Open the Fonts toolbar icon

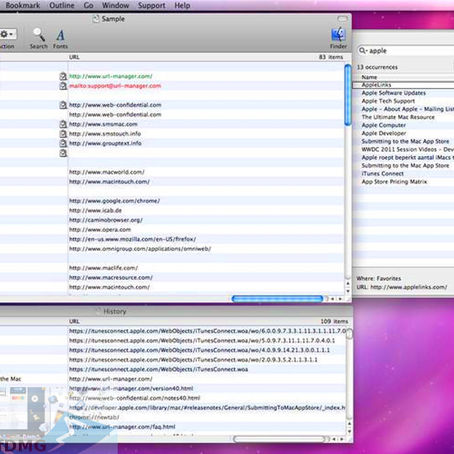pyautogui.click(x=60, y=35)
